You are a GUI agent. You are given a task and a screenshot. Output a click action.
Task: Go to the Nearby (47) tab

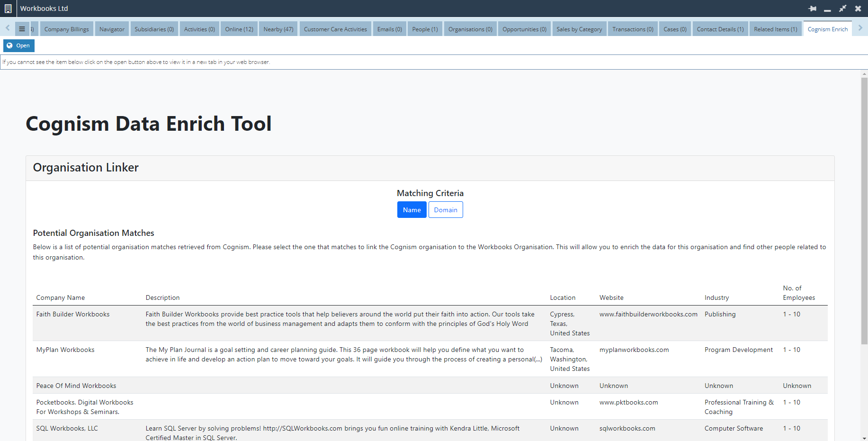click(x=278, y=29)
